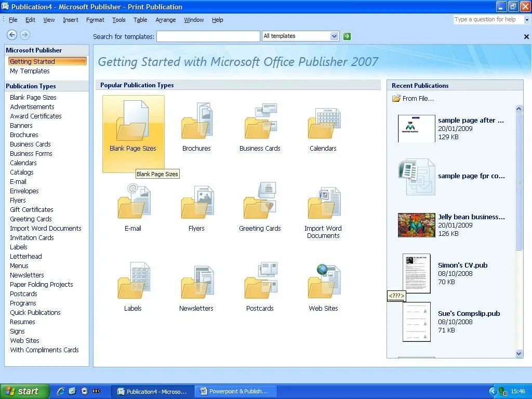
Task: Choose Menus publication type
Action: [19, 265]
